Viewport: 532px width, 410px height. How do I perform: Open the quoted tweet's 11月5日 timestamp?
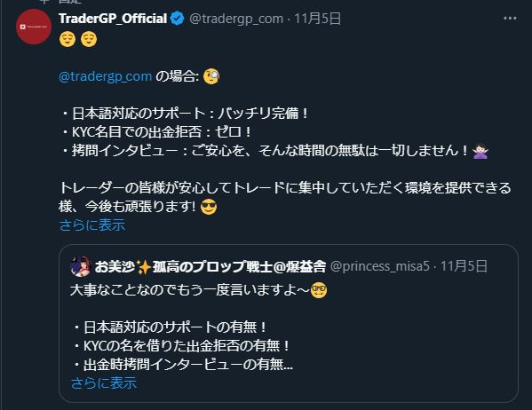464,266
